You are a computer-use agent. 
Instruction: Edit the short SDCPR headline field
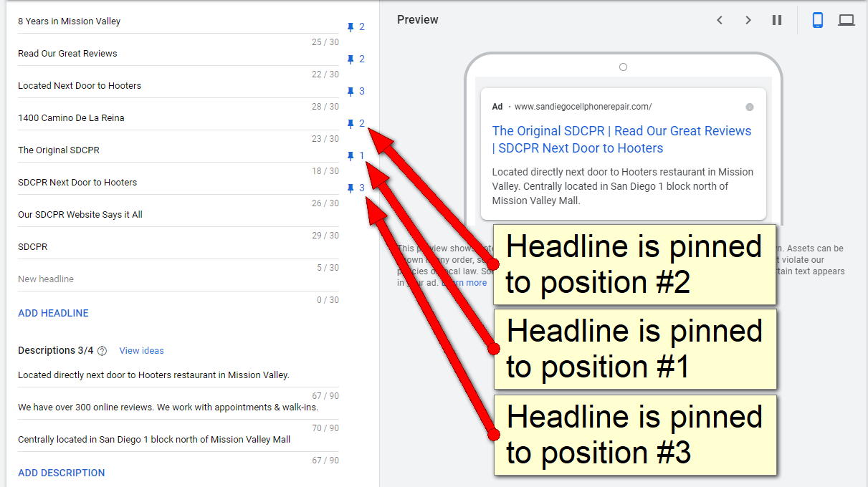coord(178,247)
